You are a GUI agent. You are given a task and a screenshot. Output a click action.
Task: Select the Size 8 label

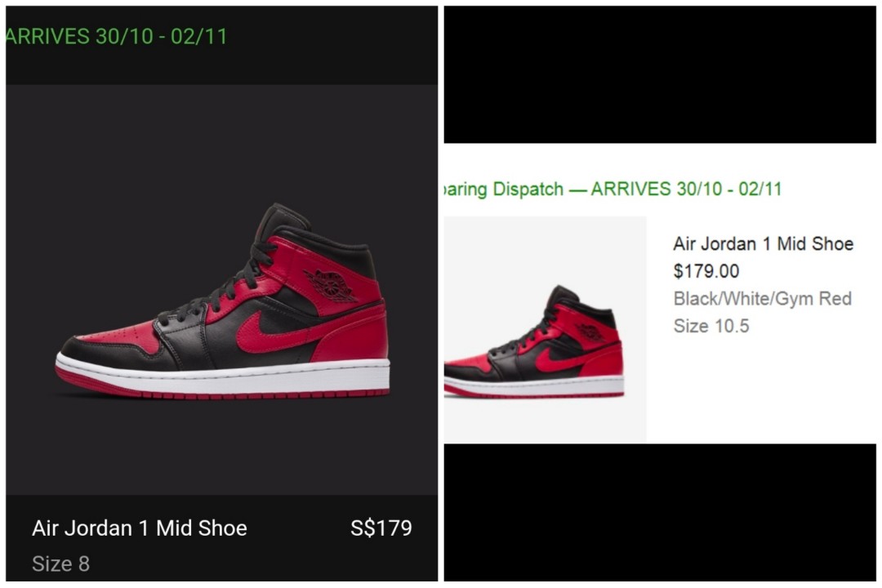click(60, 563)
